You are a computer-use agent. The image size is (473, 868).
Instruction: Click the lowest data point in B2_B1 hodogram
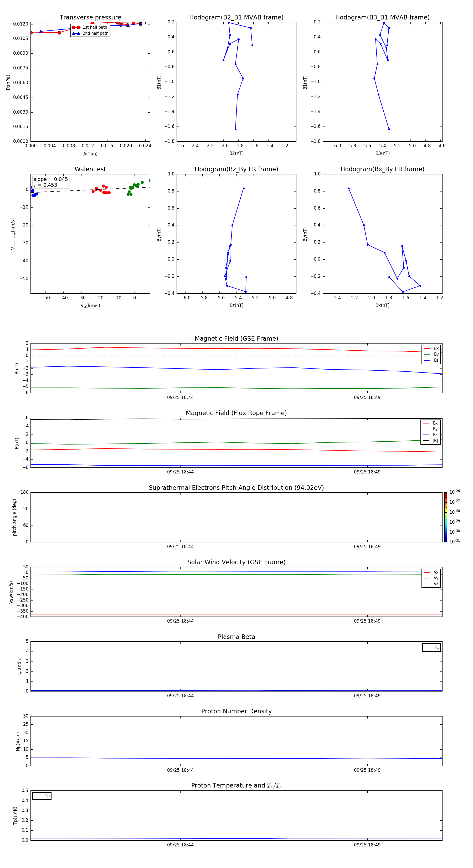point(235,129)
